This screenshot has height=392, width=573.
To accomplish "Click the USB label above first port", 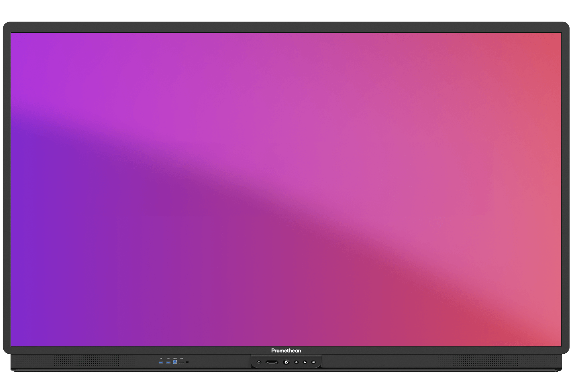I will pos(161,358).
